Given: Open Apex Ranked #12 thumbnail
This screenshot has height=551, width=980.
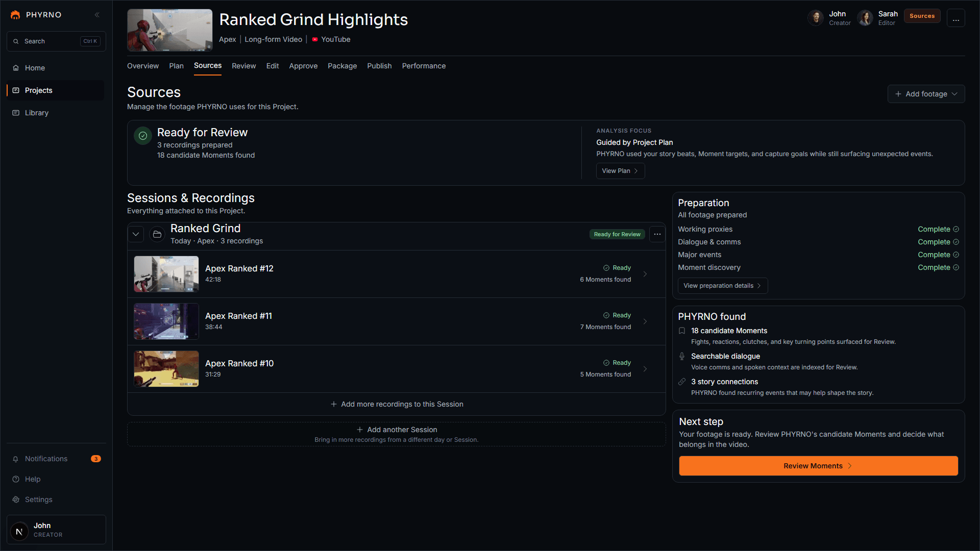Looking at the screenshot, I should pyautogui.click(x=166, y=274).
